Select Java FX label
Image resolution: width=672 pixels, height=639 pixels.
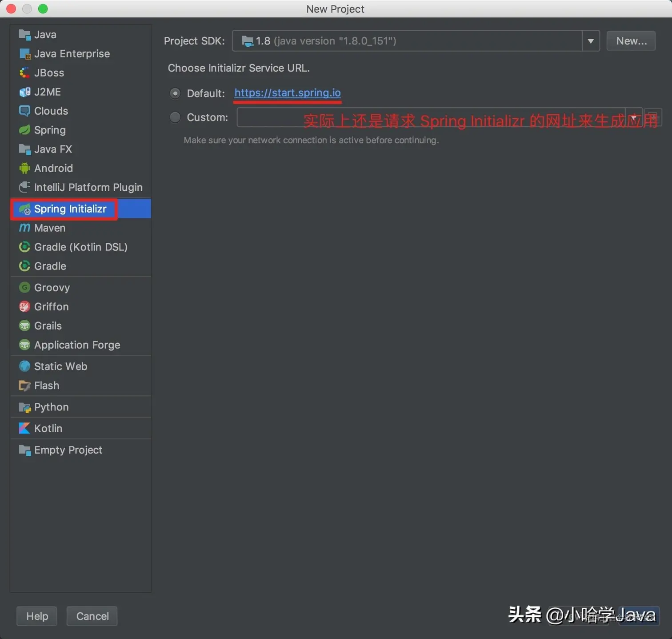[x=53, y=149]
